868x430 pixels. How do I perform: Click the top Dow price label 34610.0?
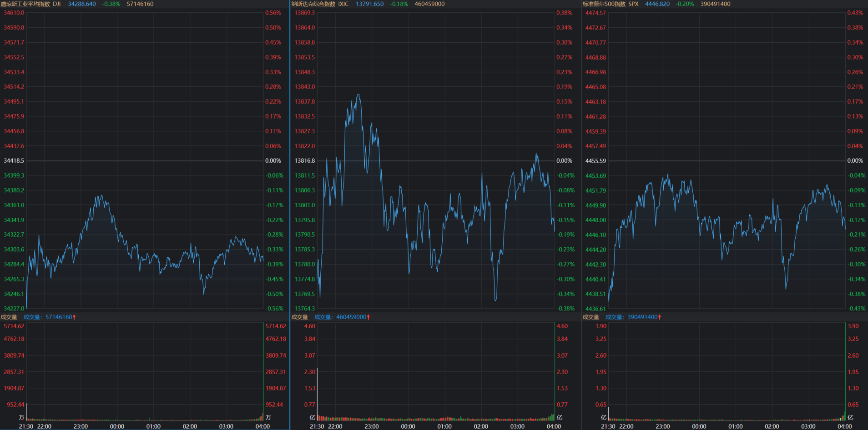(x=14, y=13)
